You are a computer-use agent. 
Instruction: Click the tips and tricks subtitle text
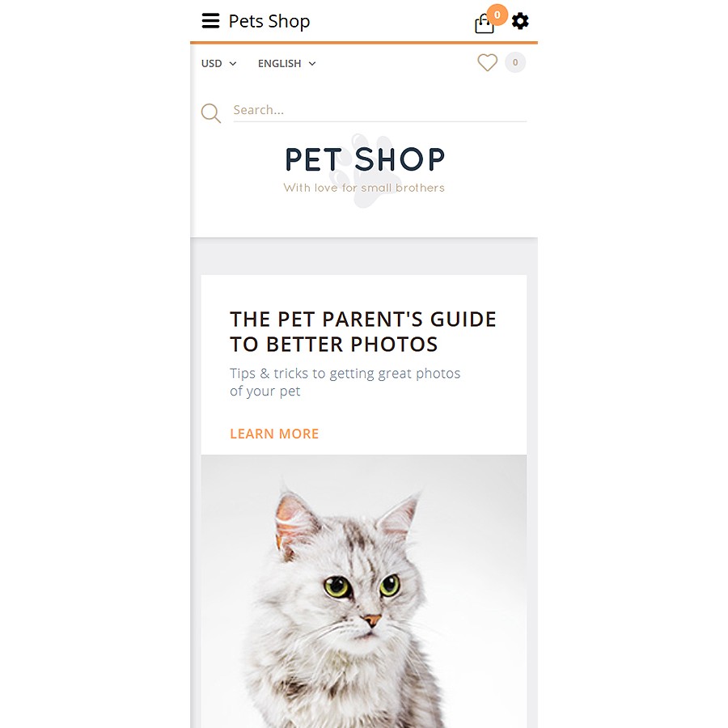[345, 382]
